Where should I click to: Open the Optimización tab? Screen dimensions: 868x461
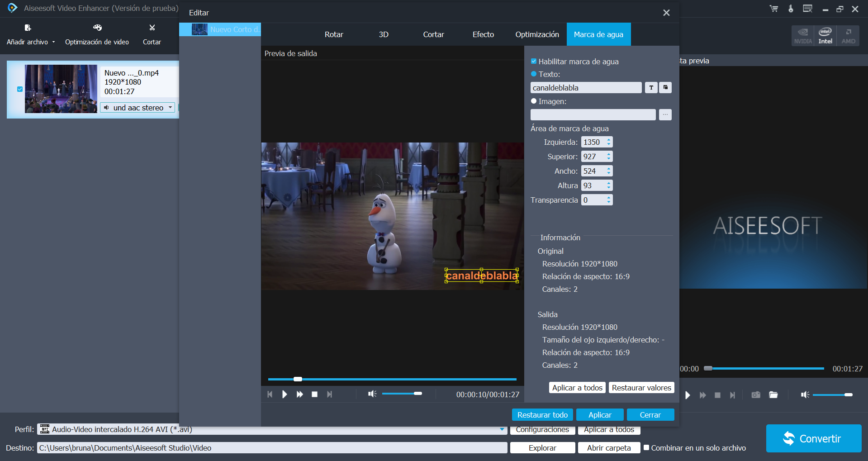tap(537, 34)
